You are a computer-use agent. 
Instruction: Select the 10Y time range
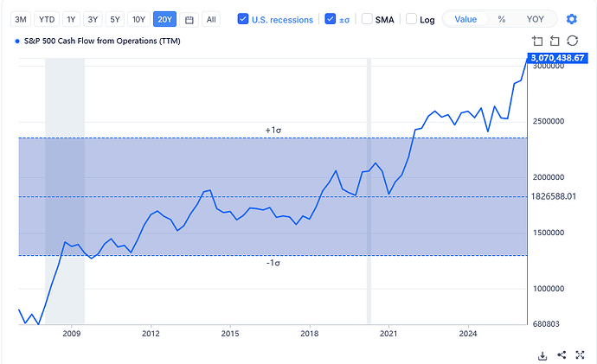138,19
